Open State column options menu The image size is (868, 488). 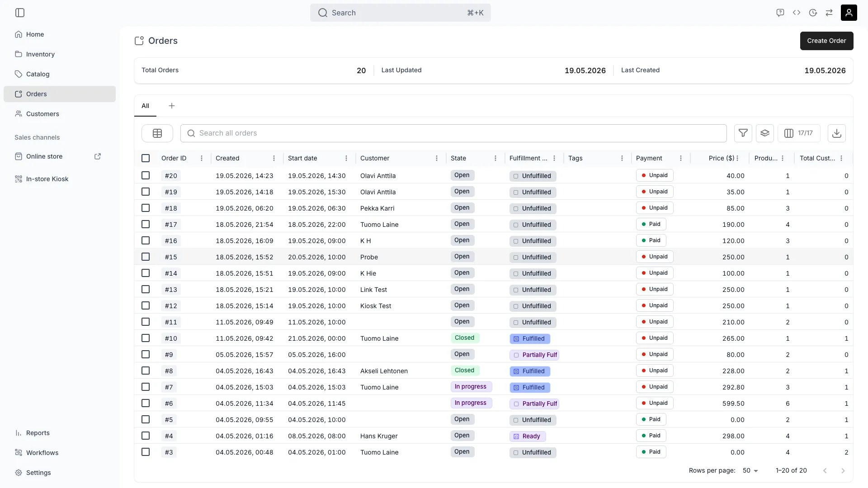click(495, 158)
